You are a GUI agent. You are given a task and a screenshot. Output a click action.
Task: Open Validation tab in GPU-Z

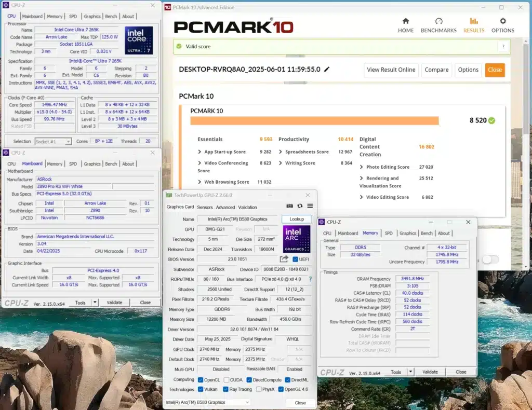point(247,208)
